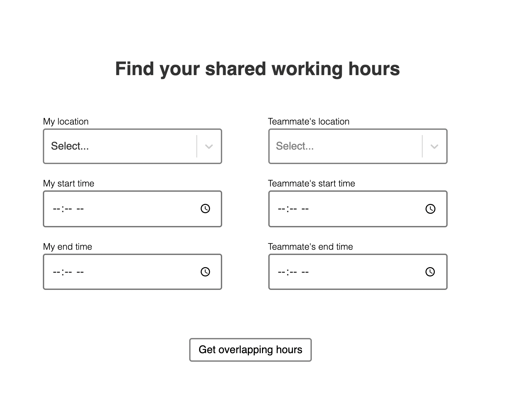Image resolution: width=532 pixels, height=394 pixels.
Task: Click the clock icon for Teammate's end time
Action: tap(430, 271)
